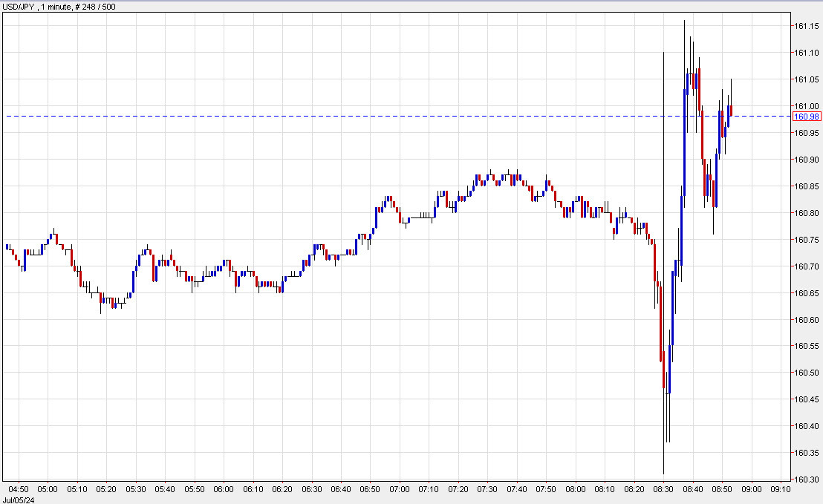Click the 160.45 price axis label

806,399
